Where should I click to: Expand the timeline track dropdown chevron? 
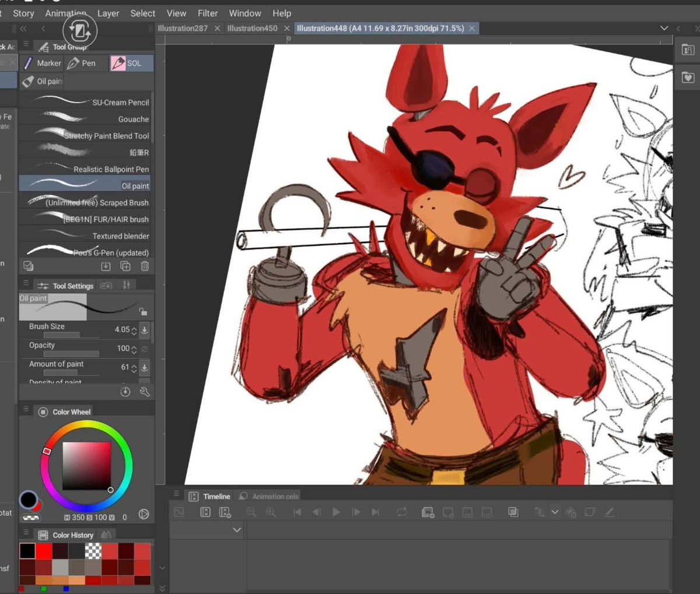point(237,530)
